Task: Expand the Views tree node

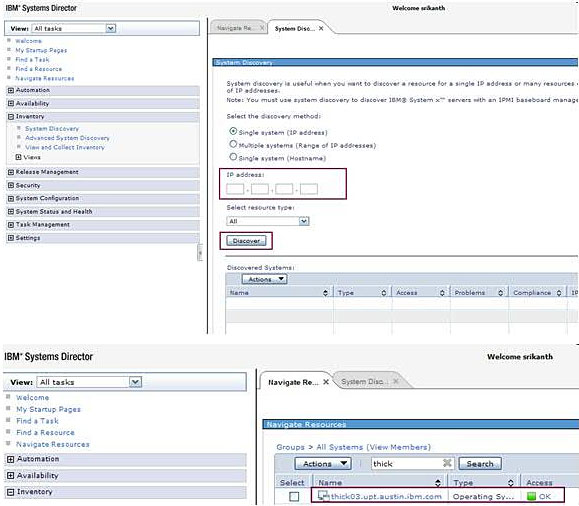Action: click(x=18, y=157)
